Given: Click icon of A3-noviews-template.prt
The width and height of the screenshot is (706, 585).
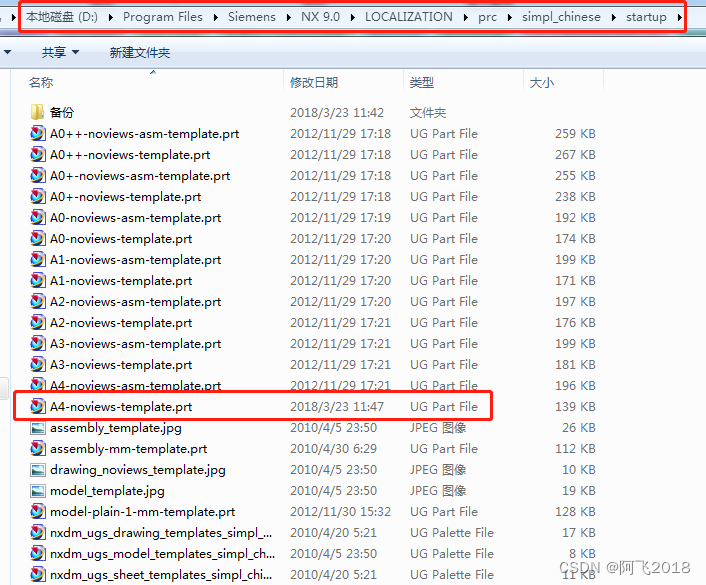Looking at the screenshot, I should (x=37, y=365).
